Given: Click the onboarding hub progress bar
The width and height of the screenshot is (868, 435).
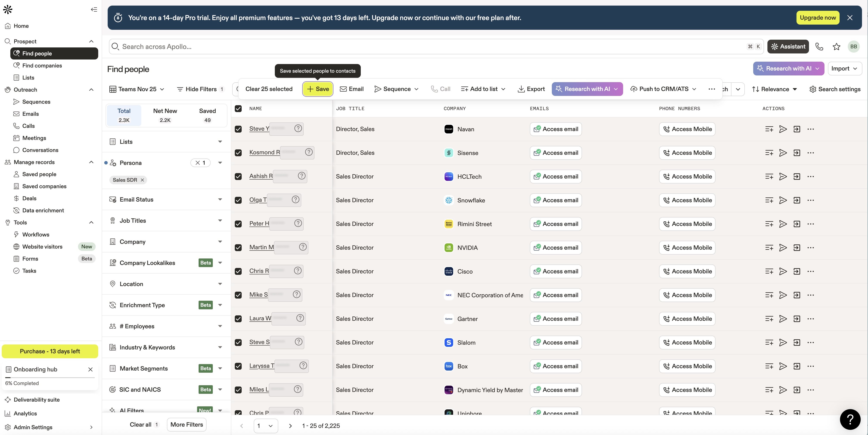Looking at the screenshot, I should tap(50, 377).
